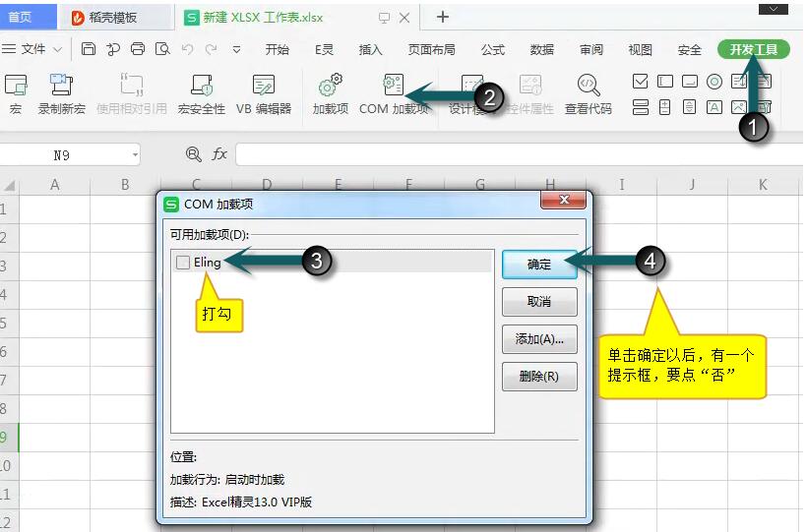Click the 删除(R) button
This screenshot has width=807, height=532.
tap(539, 377)
